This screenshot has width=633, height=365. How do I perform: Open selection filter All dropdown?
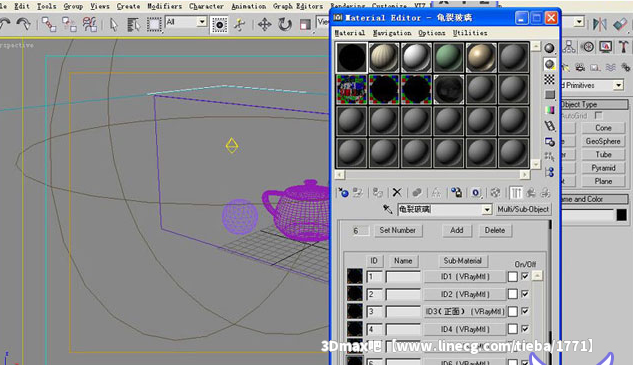202,22
